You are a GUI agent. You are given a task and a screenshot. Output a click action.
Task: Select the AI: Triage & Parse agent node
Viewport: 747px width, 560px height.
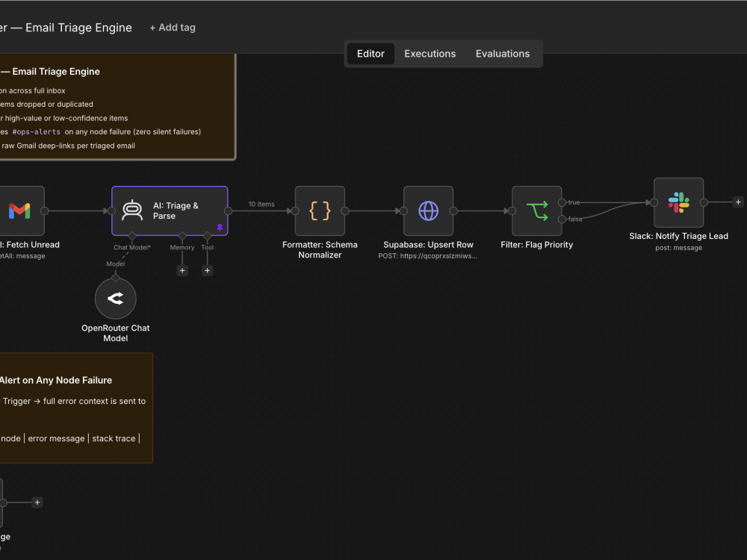point(170,211)
